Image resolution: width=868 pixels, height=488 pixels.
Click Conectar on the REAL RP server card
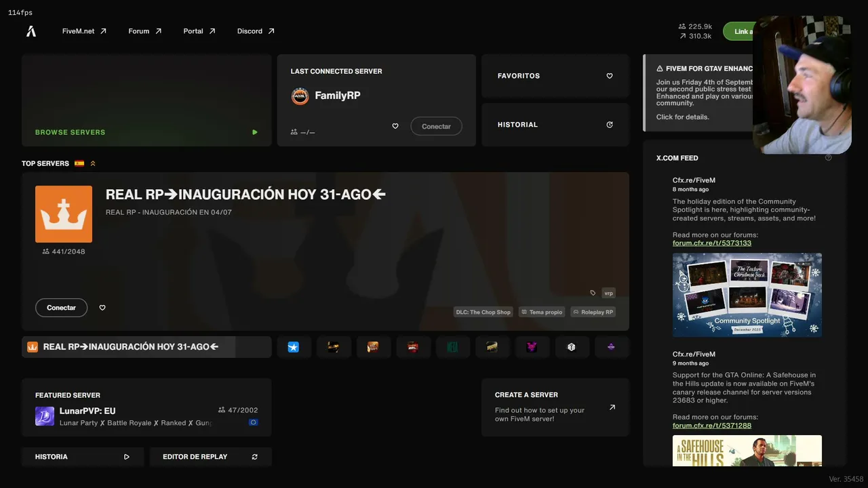61,308
